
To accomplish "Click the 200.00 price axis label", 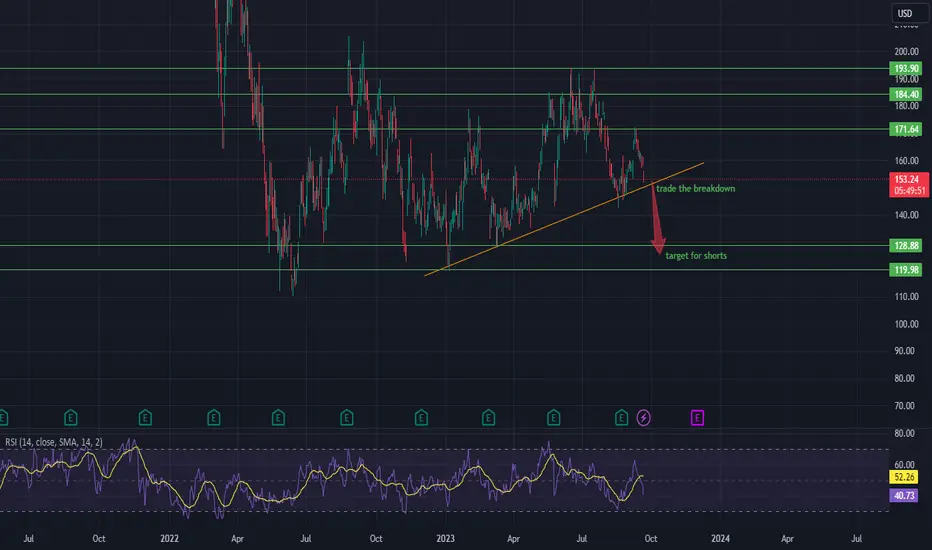I will pos(906,52).
